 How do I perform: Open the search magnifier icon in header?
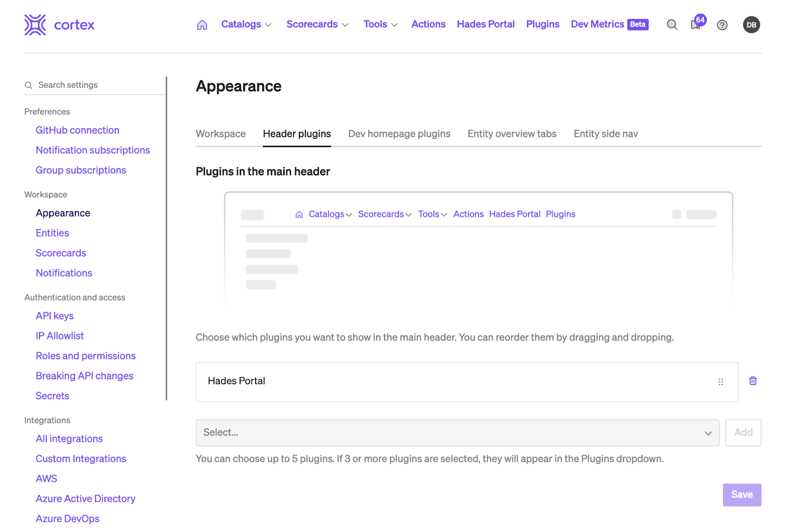tap(672, 25)
